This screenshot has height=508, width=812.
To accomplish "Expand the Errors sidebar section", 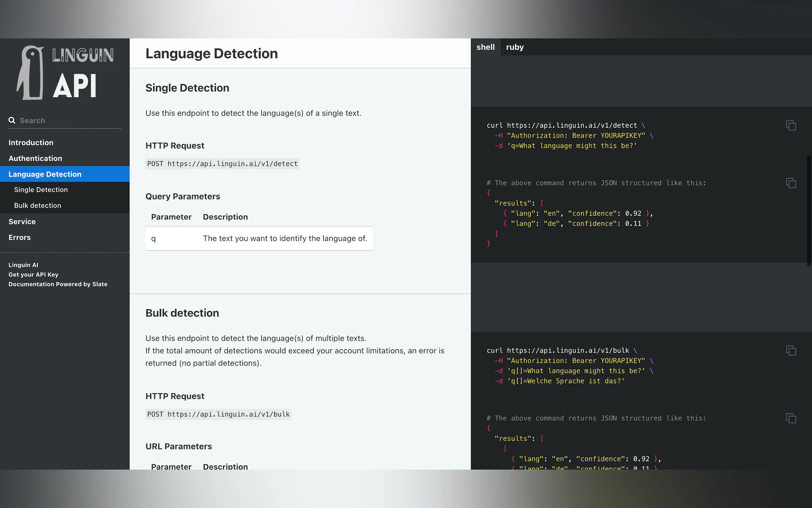I will point(20,237).
